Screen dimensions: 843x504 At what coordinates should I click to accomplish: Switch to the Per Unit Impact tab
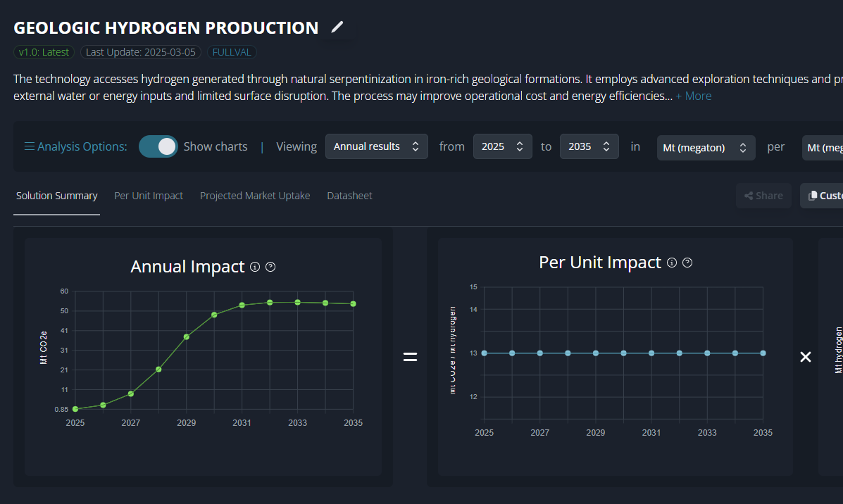click(x=149, y=196)
